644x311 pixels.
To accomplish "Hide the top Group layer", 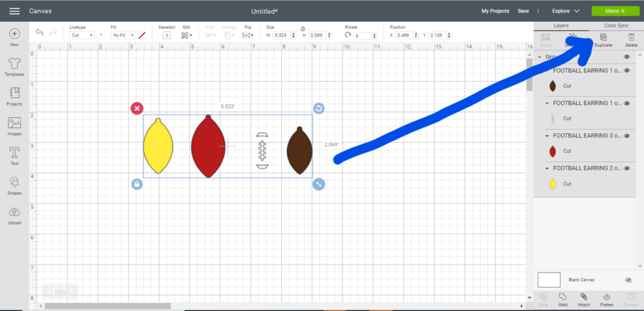I will pyautogui.click(x=627, y=57).
